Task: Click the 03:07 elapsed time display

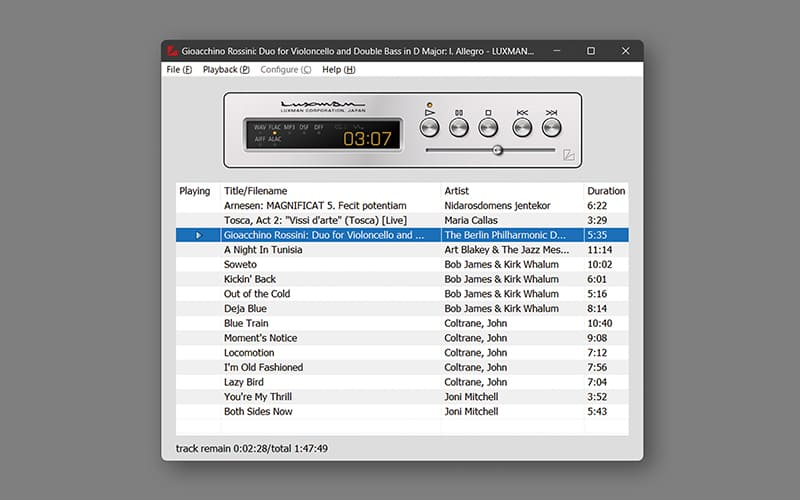Action: [x=367, y=138]
